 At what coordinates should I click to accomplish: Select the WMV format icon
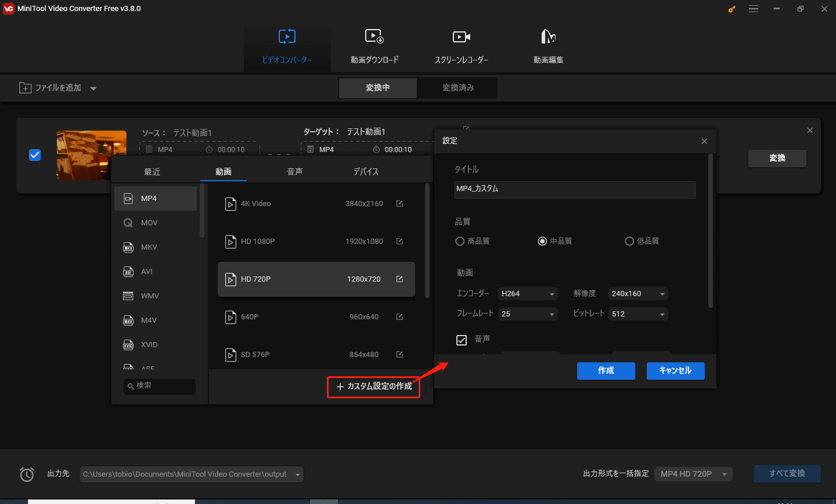pyautogui.click(x=128, y=296)
